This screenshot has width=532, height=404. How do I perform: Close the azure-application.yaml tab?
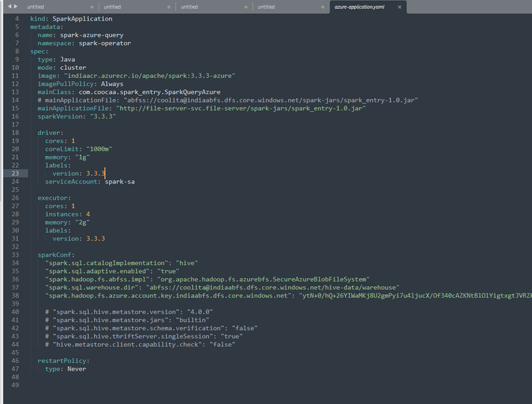(x=400, y=7)
